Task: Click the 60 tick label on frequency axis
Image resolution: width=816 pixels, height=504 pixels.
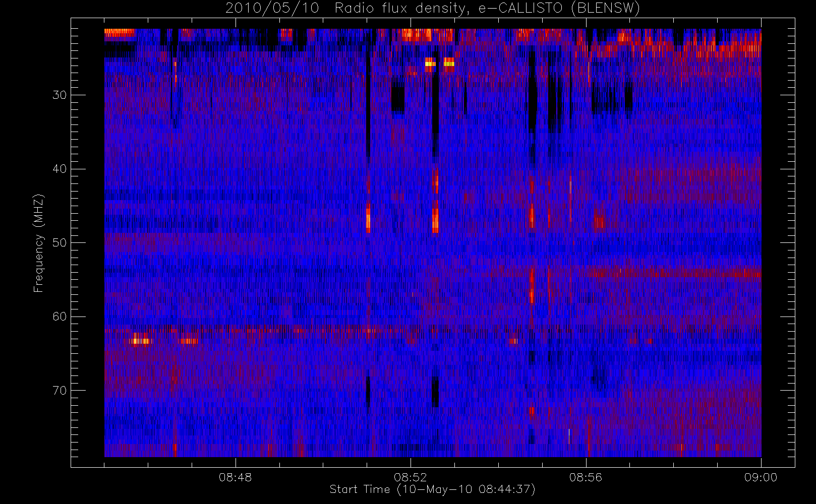Action: tap(60, 317)
